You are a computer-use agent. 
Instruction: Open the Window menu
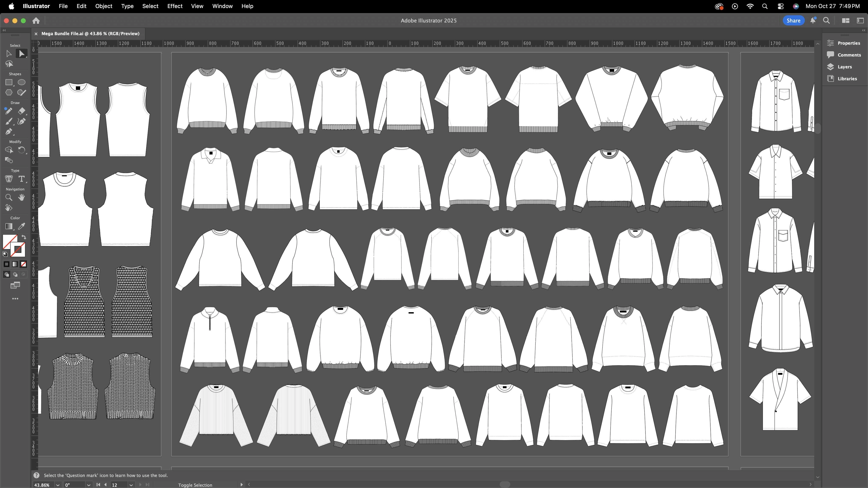pos(222,6)
